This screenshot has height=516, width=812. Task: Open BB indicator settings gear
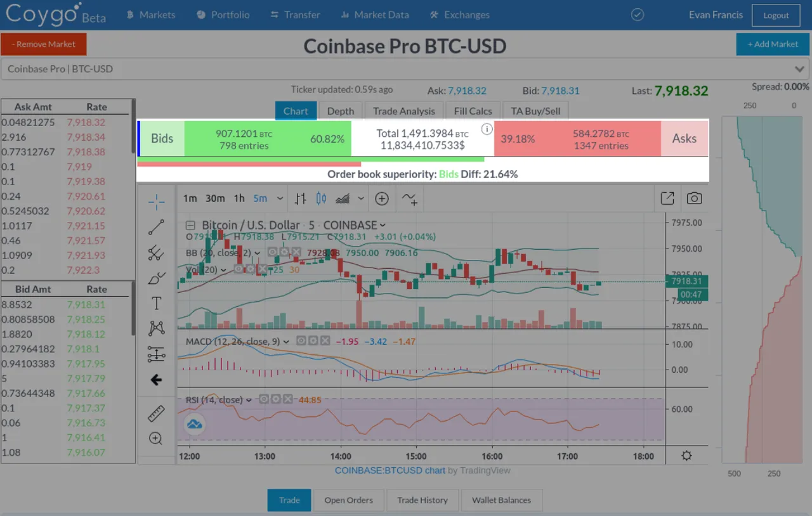[x=284, y=252]
